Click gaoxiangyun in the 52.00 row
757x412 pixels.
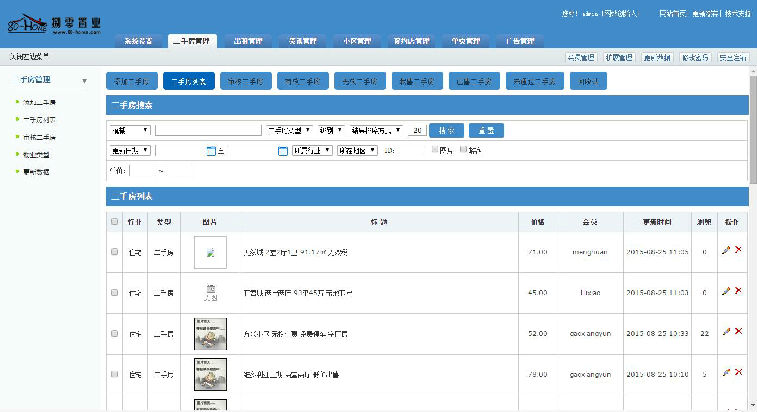[590, 334]
